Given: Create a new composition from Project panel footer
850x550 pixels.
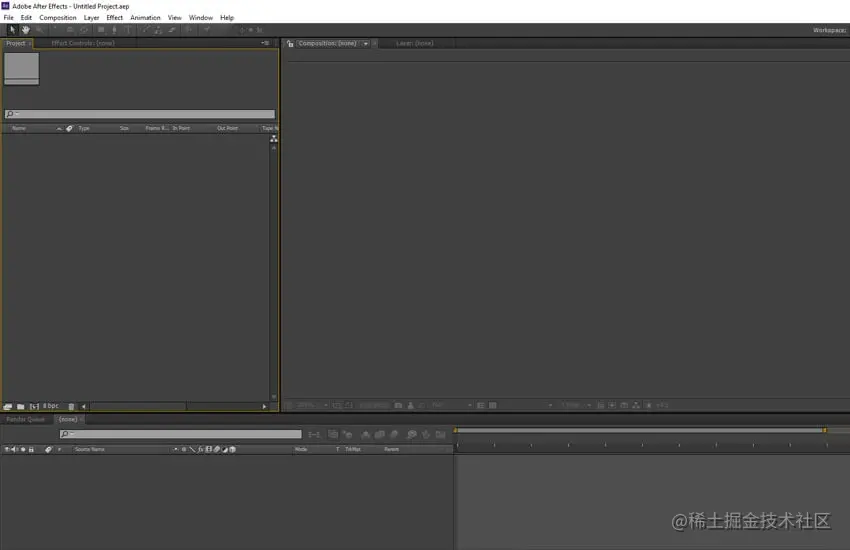Looking at the screenshot, I should coord(34,406).
